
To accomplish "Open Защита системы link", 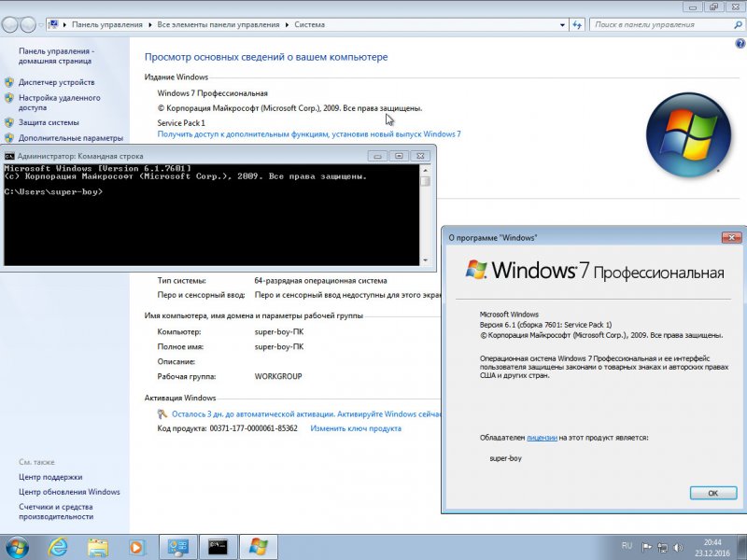I will (x=49, y=122).
